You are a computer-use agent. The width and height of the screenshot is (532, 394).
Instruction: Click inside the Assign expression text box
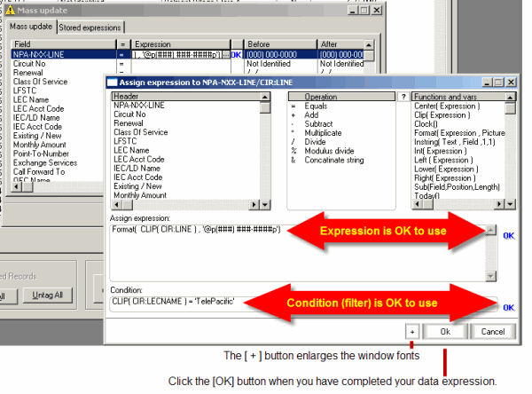[298, 253]
